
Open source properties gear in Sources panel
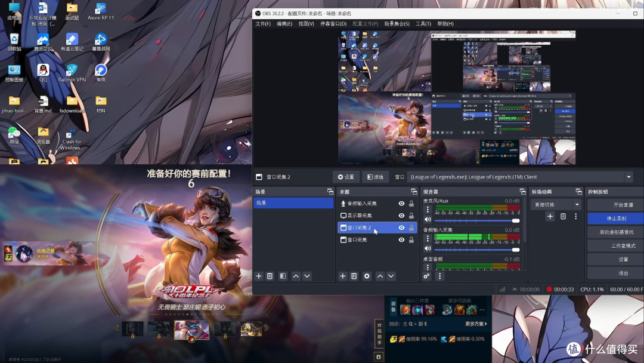coord(367,276)
